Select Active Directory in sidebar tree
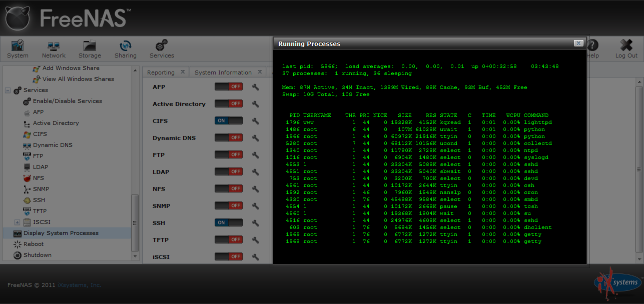This screenshot has width=644, height=304. point(56,123)
